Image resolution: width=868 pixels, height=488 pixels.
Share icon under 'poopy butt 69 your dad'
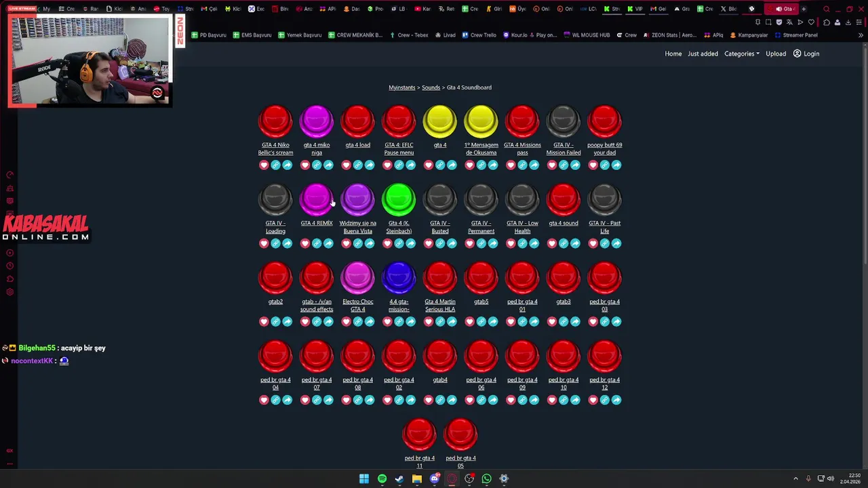coord(616,165)
